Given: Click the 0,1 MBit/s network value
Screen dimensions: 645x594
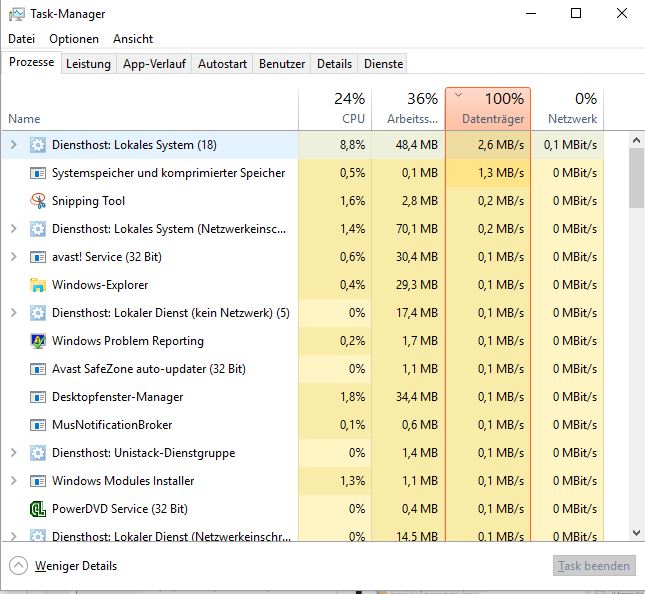Looking at the screenshot, I should click(x=570, y=145).
